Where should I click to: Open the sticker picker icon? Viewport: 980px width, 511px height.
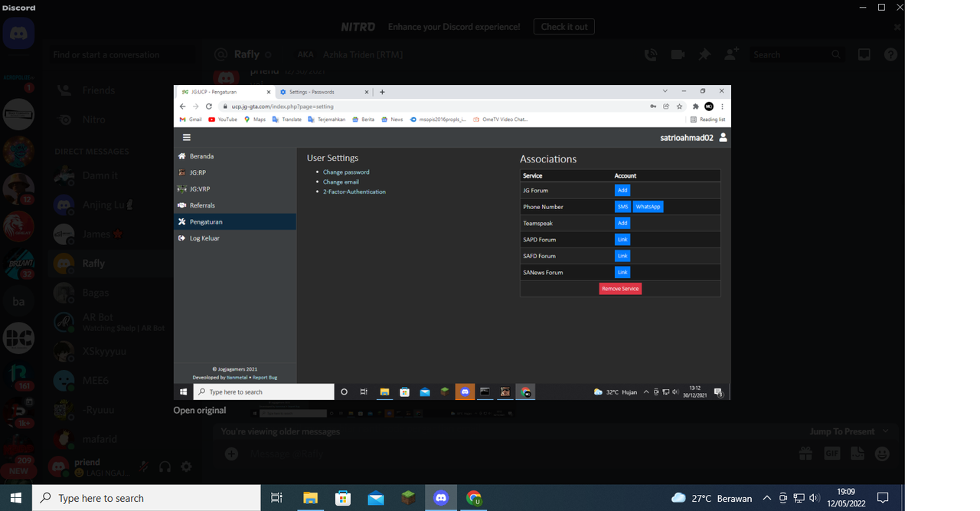[857, 454]
